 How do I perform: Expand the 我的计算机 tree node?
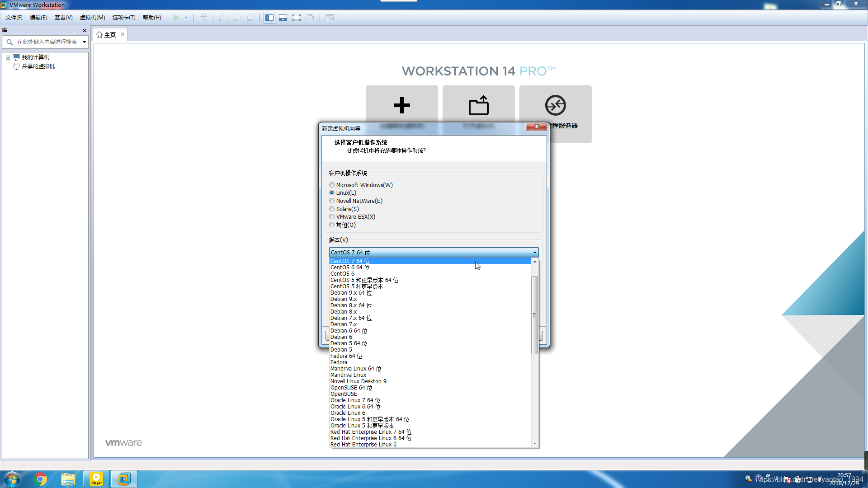point(8,57)
